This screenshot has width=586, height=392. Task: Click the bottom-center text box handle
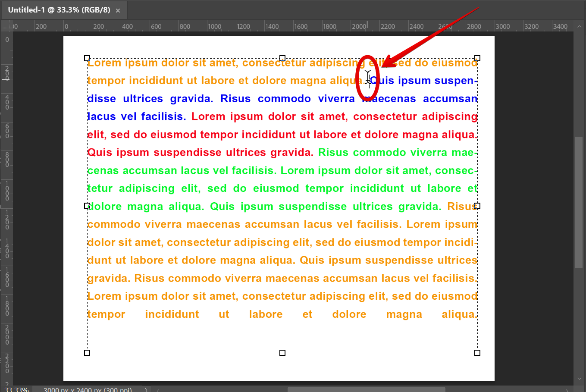pos(283,352)
